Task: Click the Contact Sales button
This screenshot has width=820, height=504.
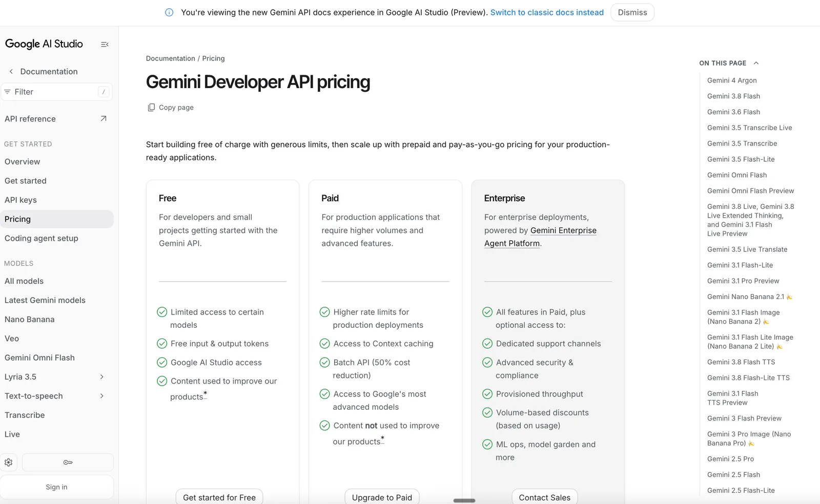Action: point(545,497)
